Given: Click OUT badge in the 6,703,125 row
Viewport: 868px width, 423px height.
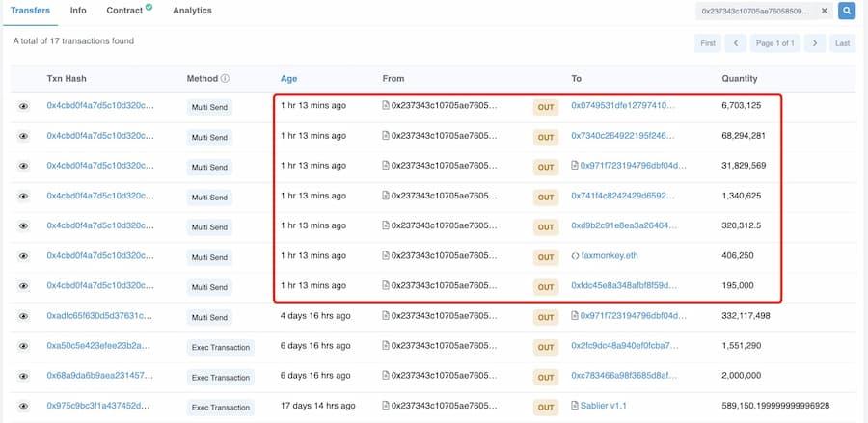Looking at the screenshot, I should click(x=546, y=107).
